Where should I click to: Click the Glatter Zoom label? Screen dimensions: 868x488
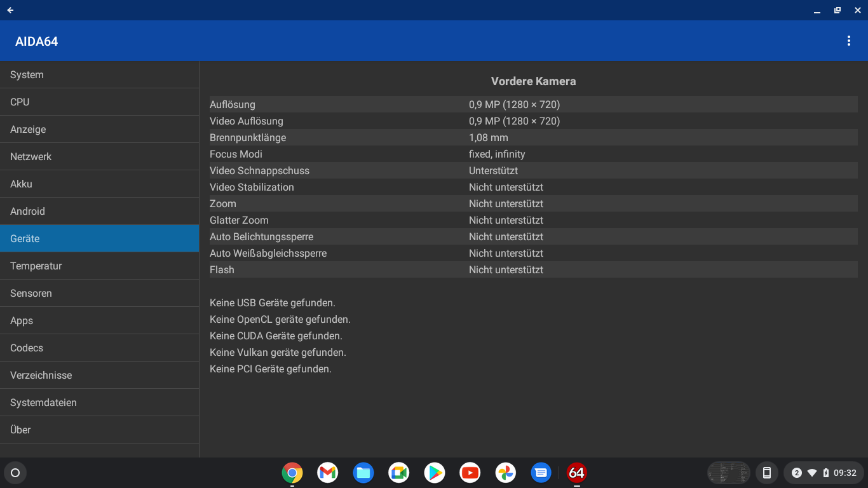[x=239, y=220]
